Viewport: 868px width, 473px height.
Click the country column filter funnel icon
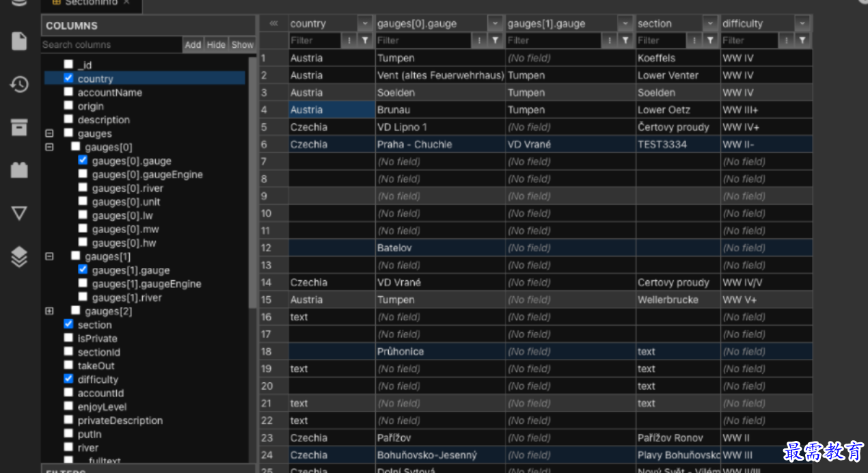point(365,40)
